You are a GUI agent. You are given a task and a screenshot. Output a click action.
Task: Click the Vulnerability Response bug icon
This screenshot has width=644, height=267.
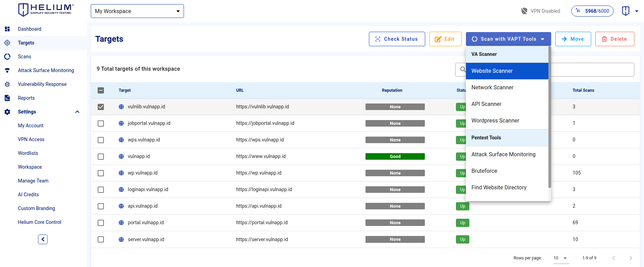[7, 84]
